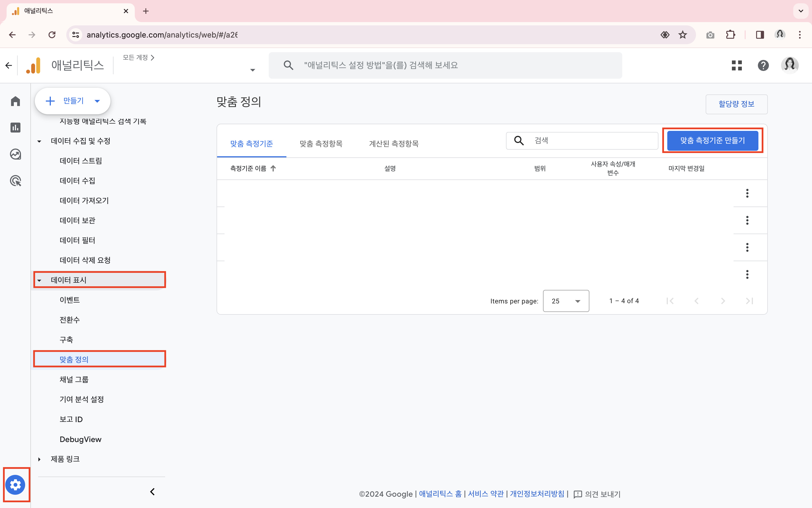Open the Admin settings gear icon

pos(15,485)
